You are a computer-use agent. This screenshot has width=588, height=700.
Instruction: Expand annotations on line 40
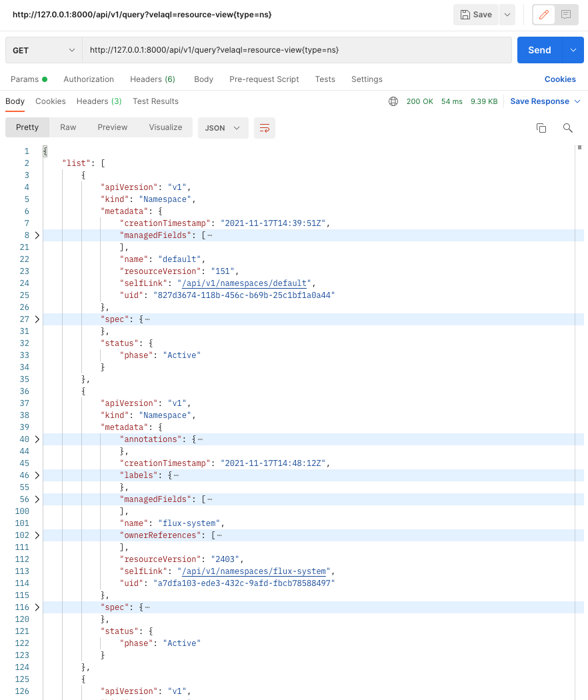click(x=37, y=439)
